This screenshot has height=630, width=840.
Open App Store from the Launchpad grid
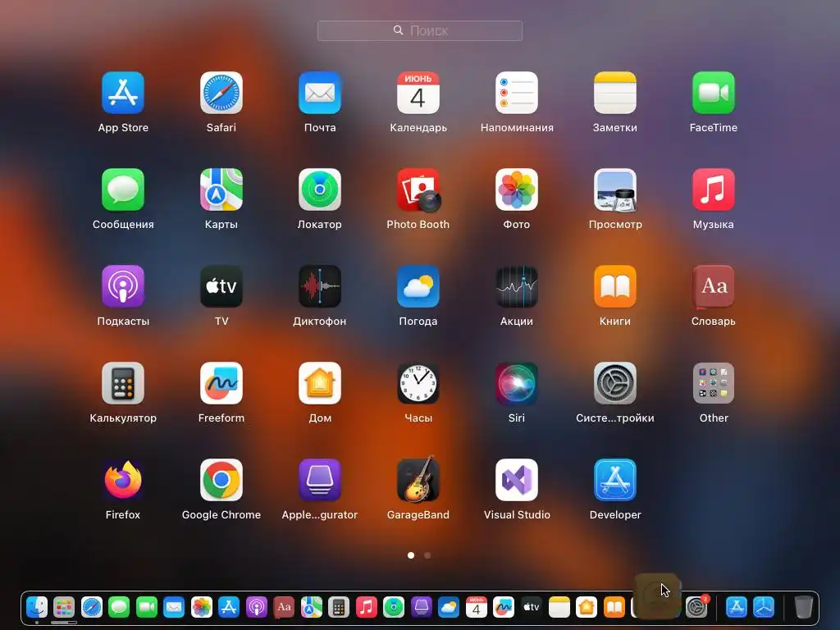(x=123, y=93)
